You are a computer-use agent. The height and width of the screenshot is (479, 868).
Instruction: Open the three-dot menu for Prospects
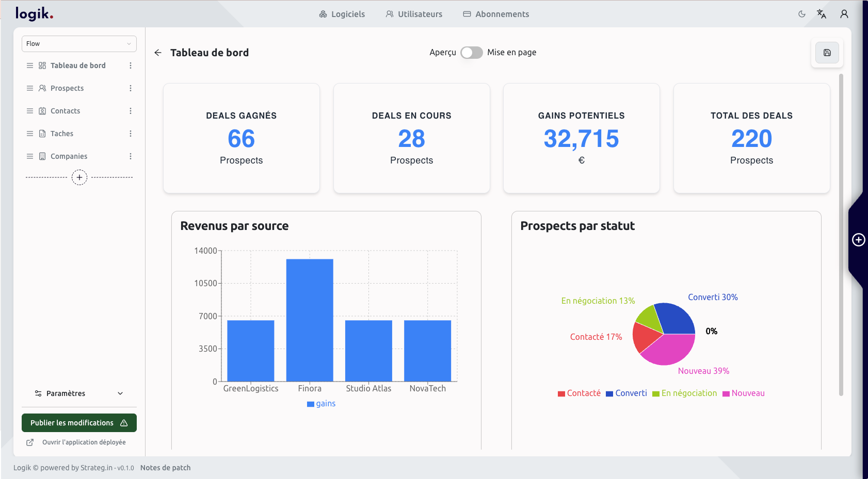pyautogui.click(x=131, y=88)
